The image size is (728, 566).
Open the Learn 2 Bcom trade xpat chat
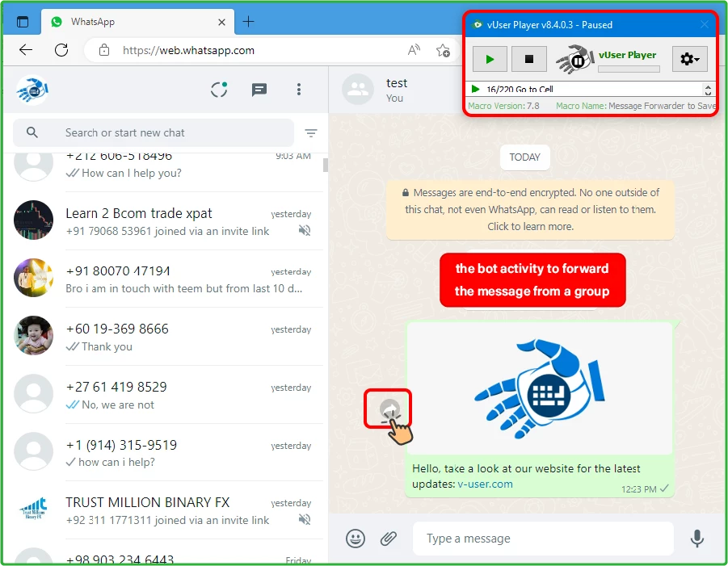pyautogui.click(x=163, y=221)
